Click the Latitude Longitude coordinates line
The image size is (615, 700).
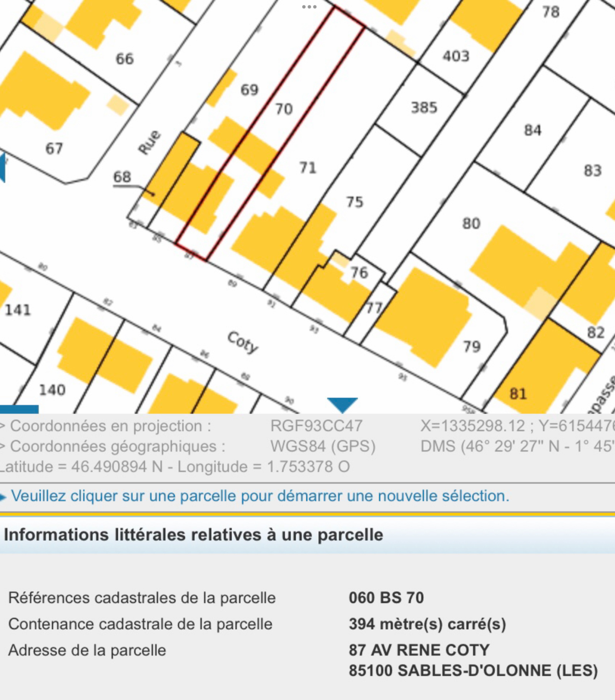point(175,467)
